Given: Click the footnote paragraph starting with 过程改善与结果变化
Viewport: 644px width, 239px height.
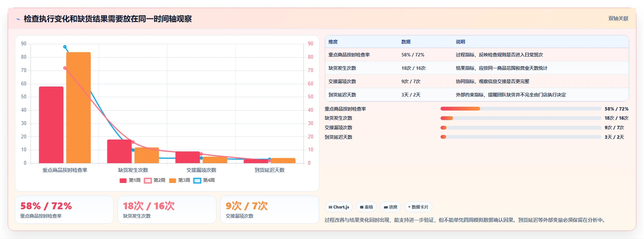Looking at the screenshot, I should (466, 220).
